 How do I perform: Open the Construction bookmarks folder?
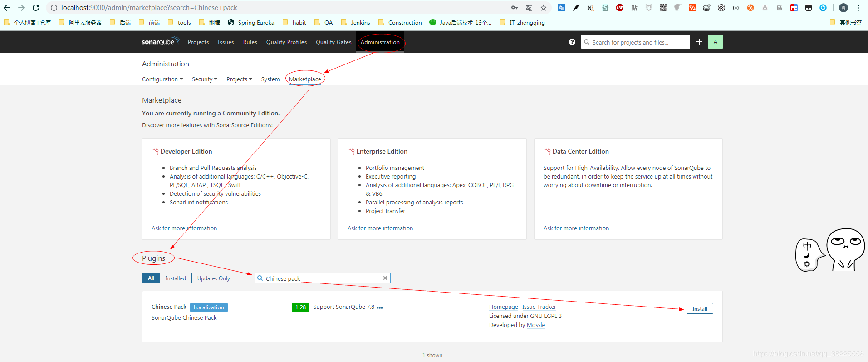400,22
